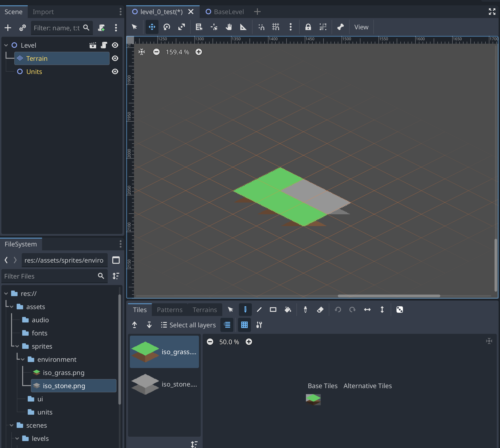
Task: Click Select all layers button
Action: point(188,325)
